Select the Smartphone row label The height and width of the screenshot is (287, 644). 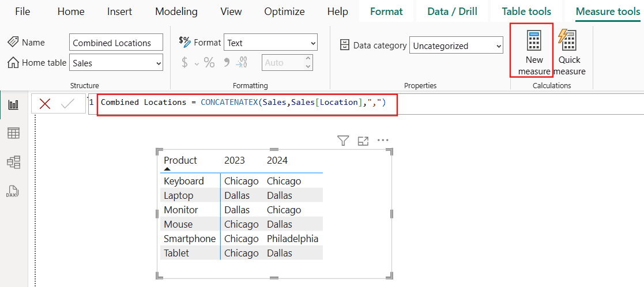coord(190,239)
